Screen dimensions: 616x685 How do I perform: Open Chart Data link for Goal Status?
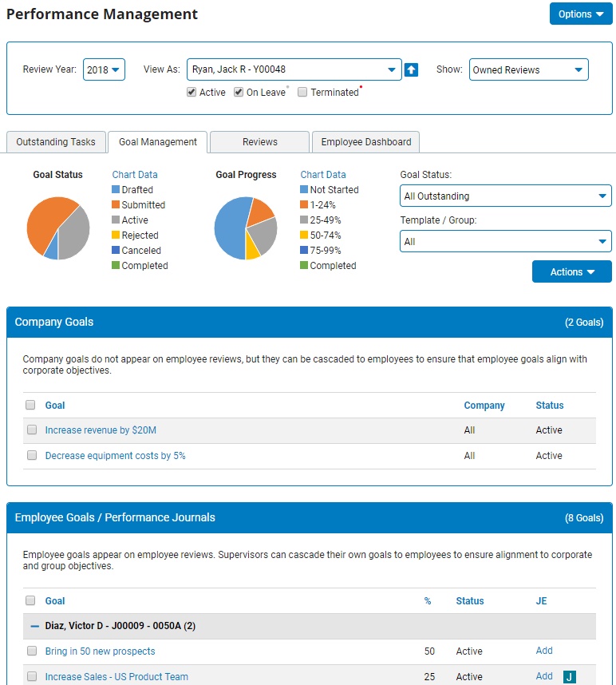coord(135,175)
